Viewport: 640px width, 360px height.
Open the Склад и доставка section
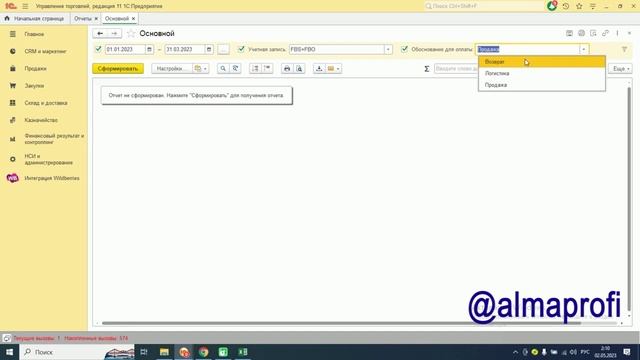[46, 103]
